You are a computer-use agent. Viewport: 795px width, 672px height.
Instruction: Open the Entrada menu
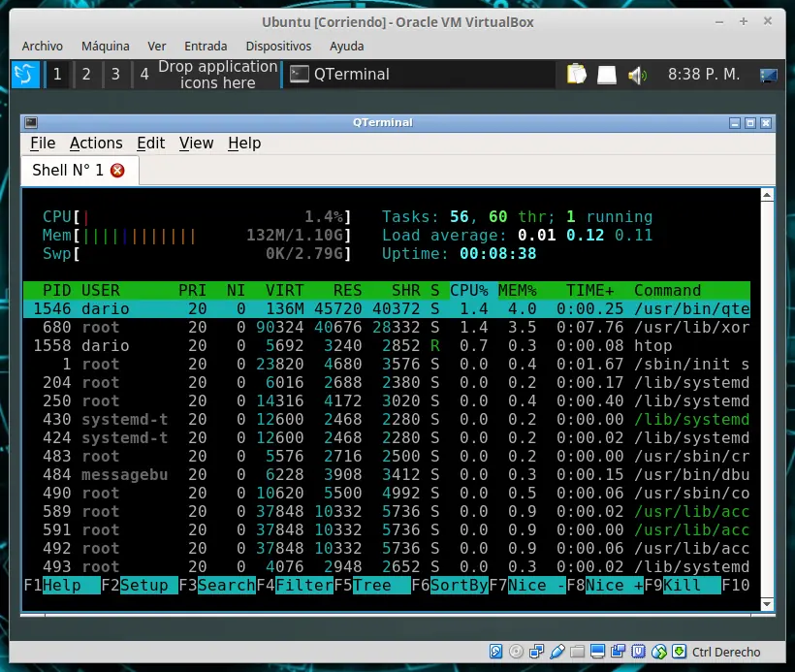click(x=206, y=47)
